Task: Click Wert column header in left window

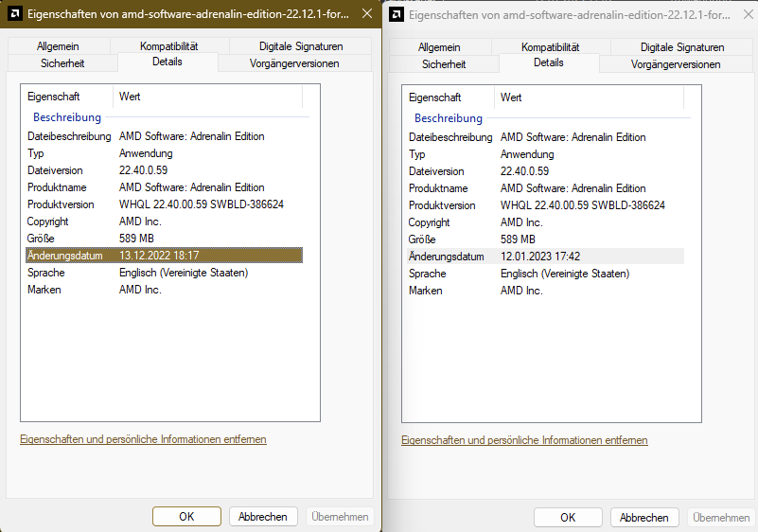Action: (208, 97)
